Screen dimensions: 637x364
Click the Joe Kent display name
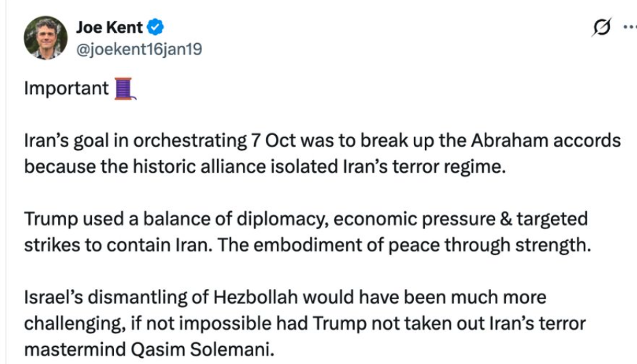click(109, 27)
